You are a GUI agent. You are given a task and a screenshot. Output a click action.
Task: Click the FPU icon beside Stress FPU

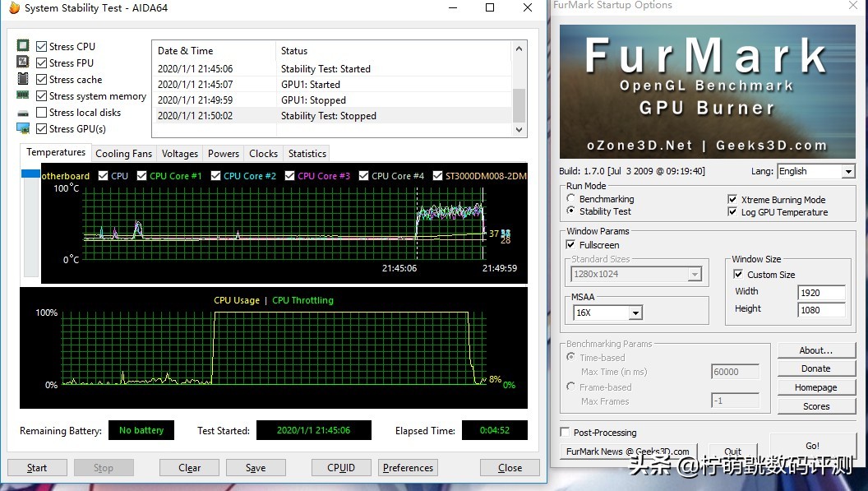(23, 63)
